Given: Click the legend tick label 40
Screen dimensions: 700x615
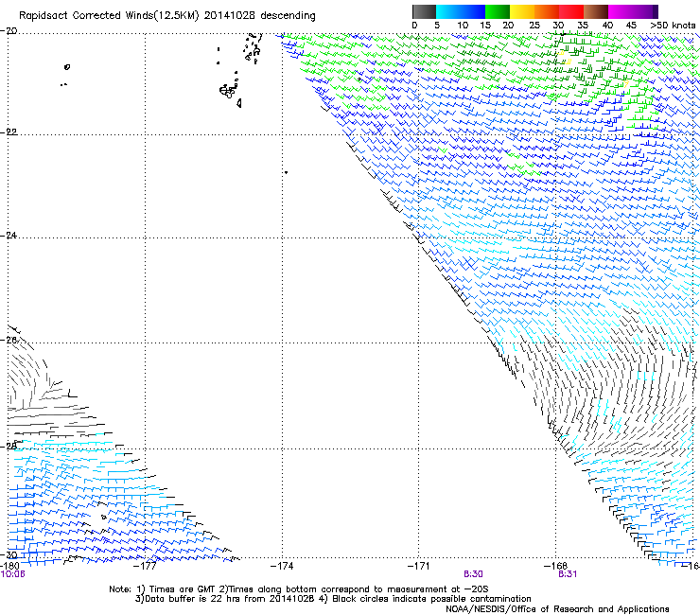Looking at the screenshot, I should pyautogui.click(x=607, y=26).
